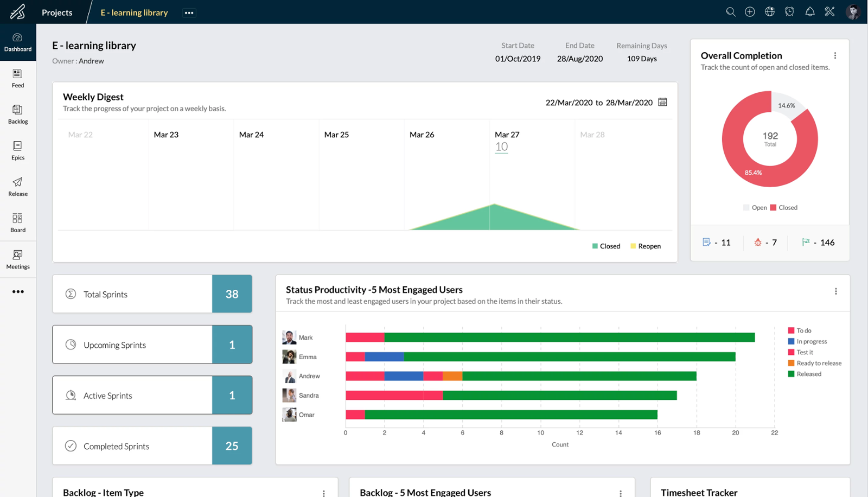Open the Backlog section in the sidebar
This screenshot has height=497, width=868.
[x=17, y=114]
